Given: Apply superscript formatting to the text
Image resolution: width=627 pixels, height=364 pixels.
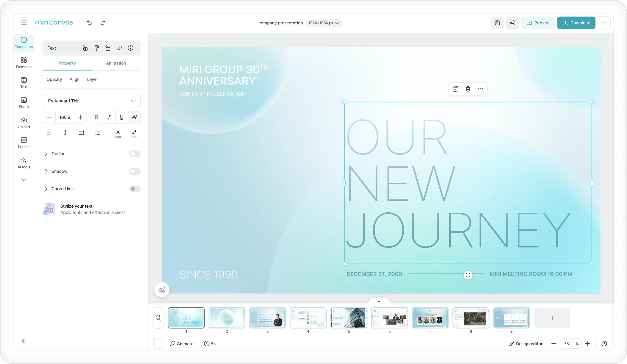Looking at the screenshot, I should click(134, 117).
